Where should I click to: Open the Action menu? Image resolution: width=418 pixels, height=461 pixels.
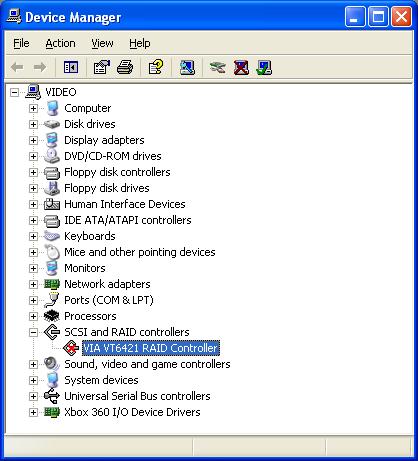tap(60, 43)
